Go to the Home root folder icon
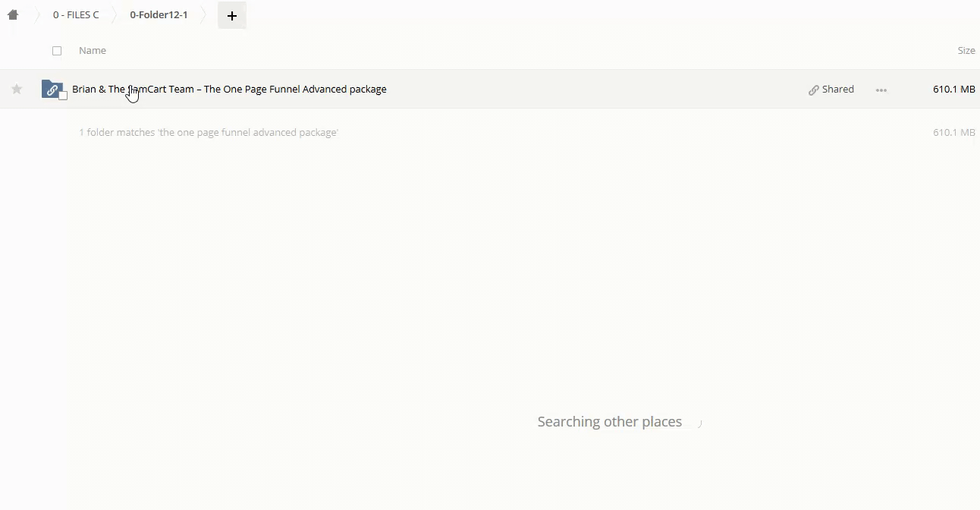Image resolution: width=980 pixels, height=510 pixels. pyautogui.click(x=13, y=14)
